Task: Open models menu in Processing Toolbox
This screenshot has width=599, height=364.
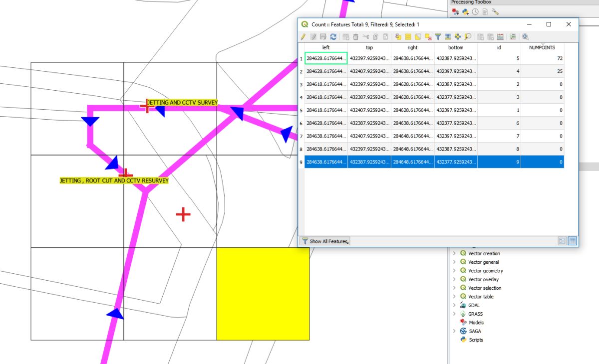Action: (455, 11)
